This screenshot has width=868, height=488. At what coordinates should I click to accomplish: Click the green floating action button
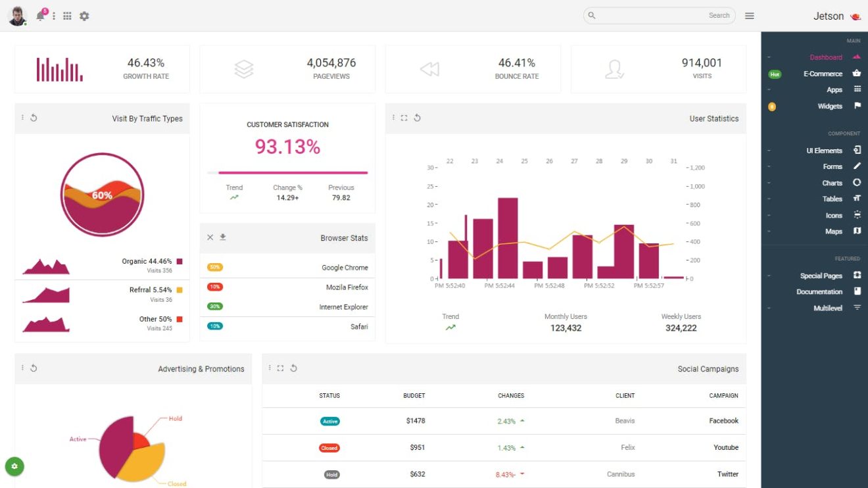pyautogui.click(x=14, y=466)
